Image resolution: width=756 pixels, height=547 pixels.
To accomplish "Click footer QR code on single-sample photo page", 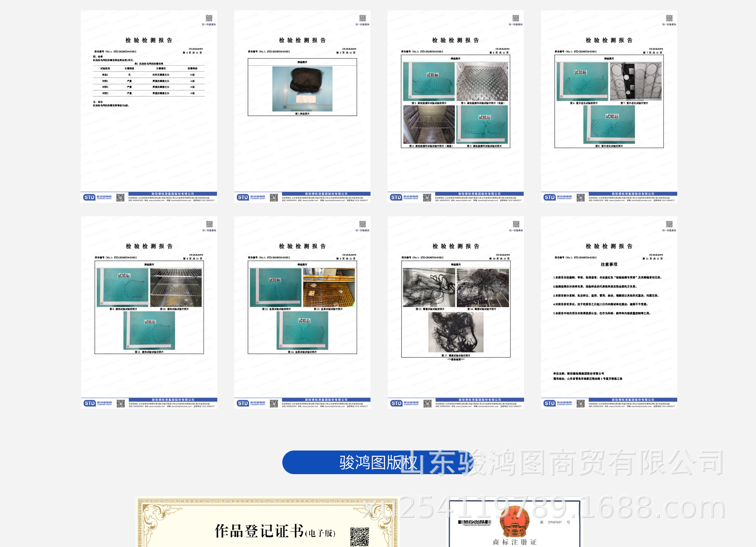I will click(274, 198).
